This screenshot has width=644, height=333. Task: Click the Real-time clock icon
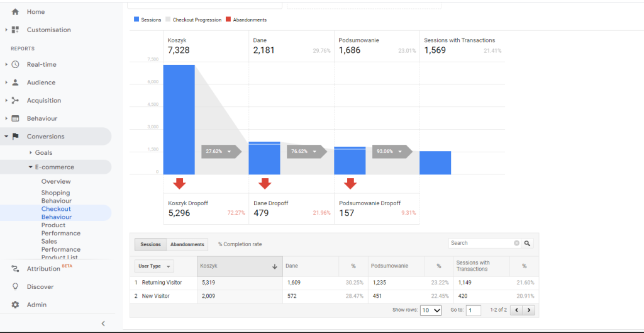15,64
